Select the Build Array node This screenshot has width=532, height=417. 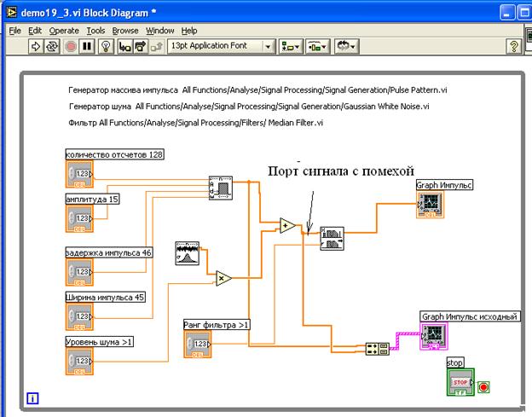378,349
